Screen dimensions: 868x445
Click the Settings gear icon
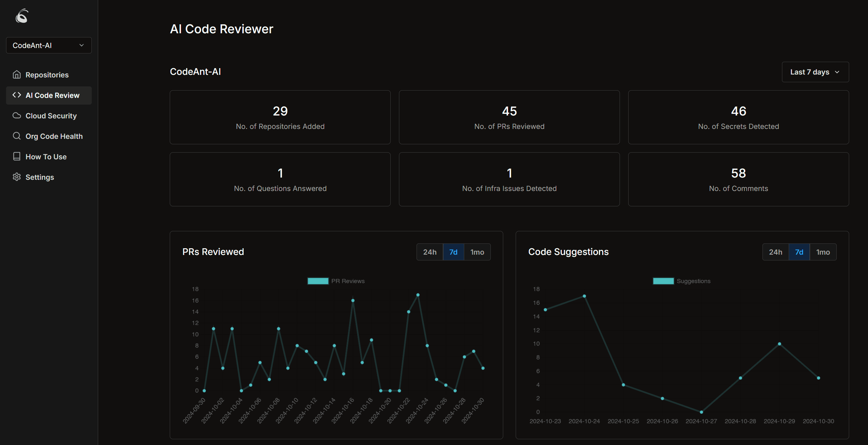pos(17,177)
